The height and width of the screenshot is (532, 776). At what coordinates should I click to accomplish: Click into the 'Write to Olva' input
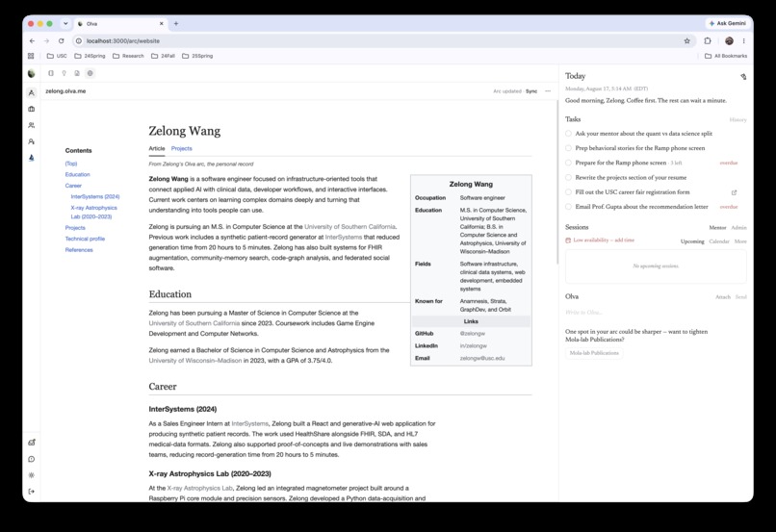click(656, 313)
